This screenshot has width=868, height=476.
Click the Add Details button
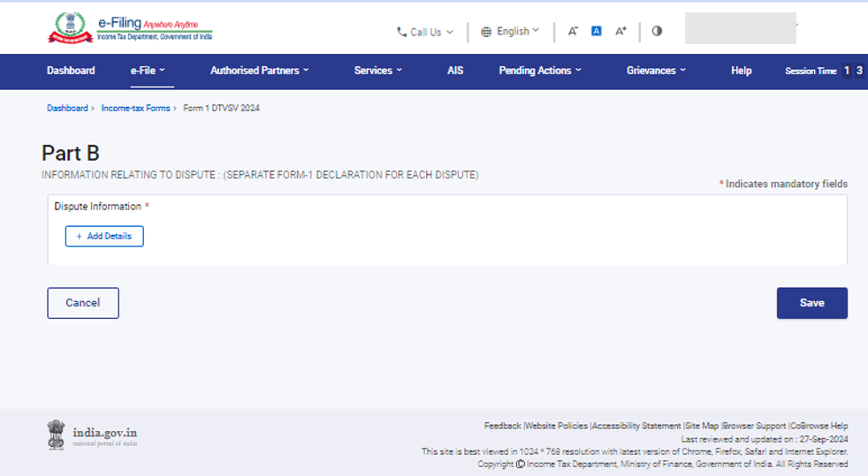[104, 237]
